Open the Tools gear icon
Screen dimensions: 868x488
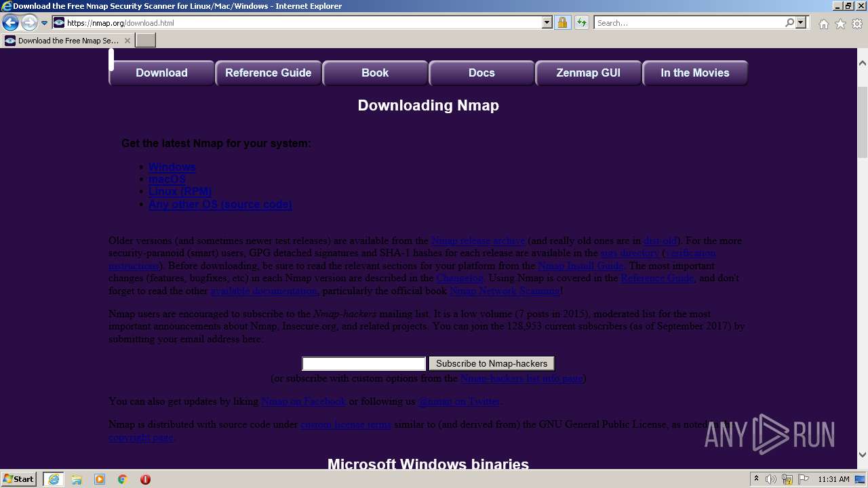pos(857,24)
